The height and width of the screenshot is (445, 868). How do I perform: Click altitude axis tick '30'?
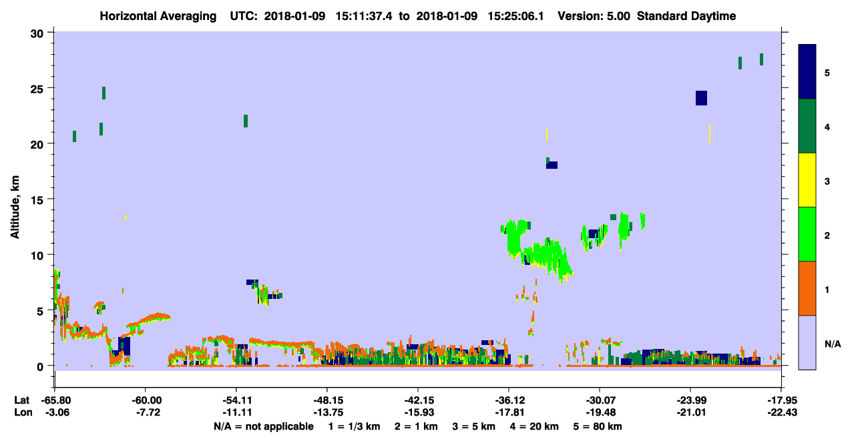[x=39, y=33]
